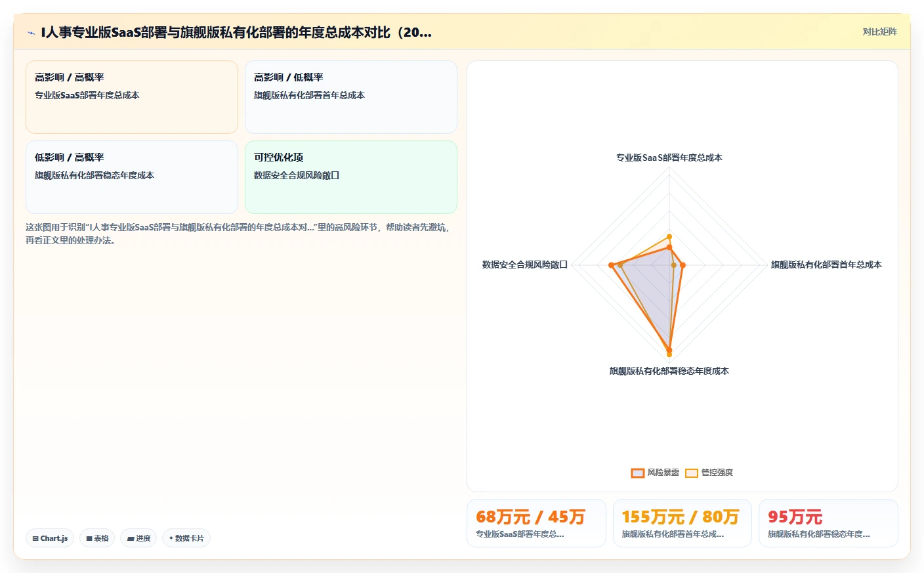Click the 95万元 stat card
The height and width of the screenshot is (573, 924).
point(828,523)
